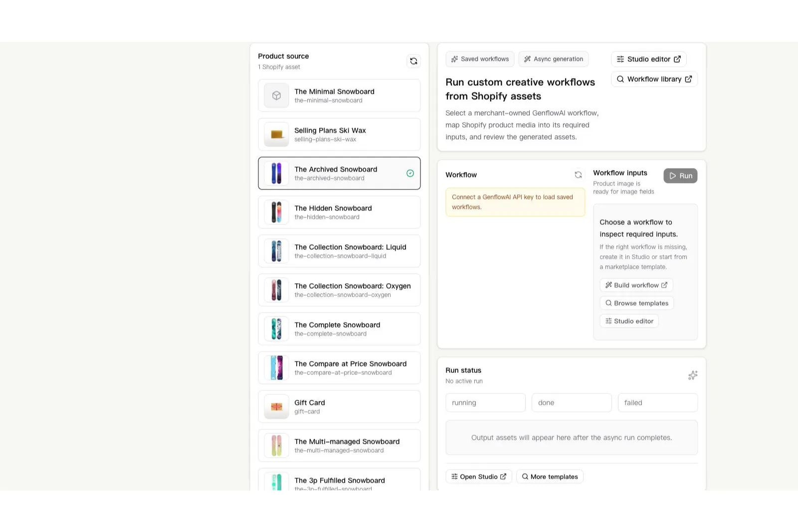
Task: Select The Collection Snowboard: Oxygen item
Action: [339, 290]
